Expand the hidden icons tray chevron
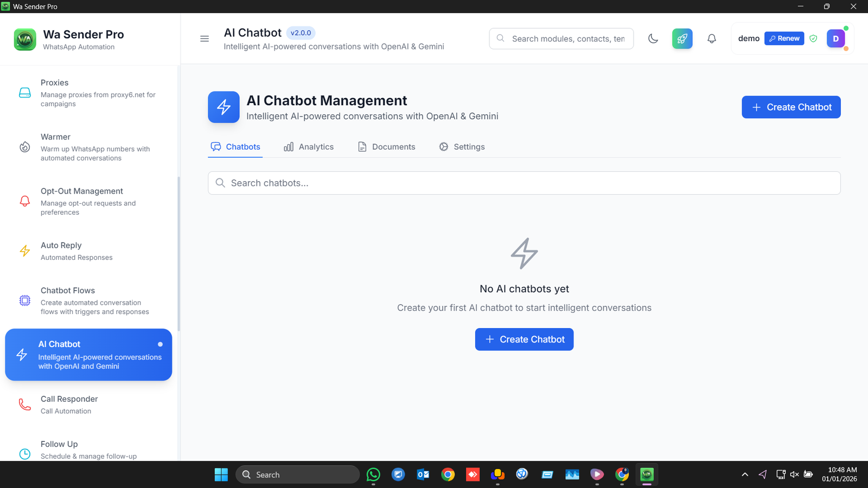Viewport: 868px width, 488px height. click(745, 474)
